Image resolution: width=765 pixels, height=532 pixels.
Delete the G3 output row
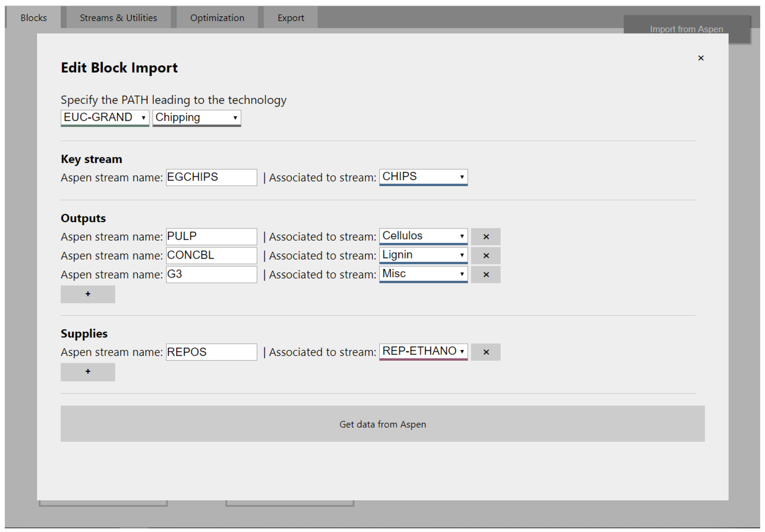pos(485,275)
